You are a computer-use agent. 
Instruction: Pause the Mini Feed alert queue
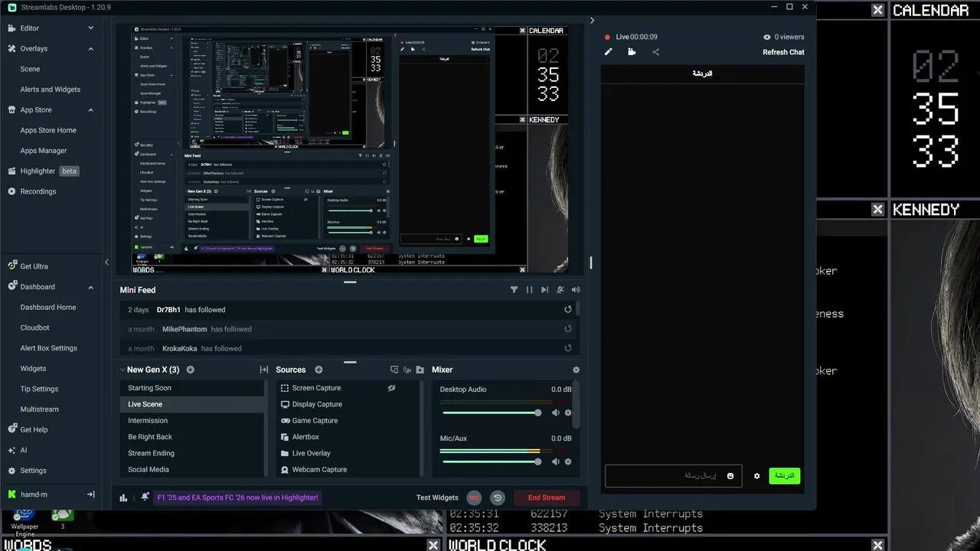(x=529, y=290)
